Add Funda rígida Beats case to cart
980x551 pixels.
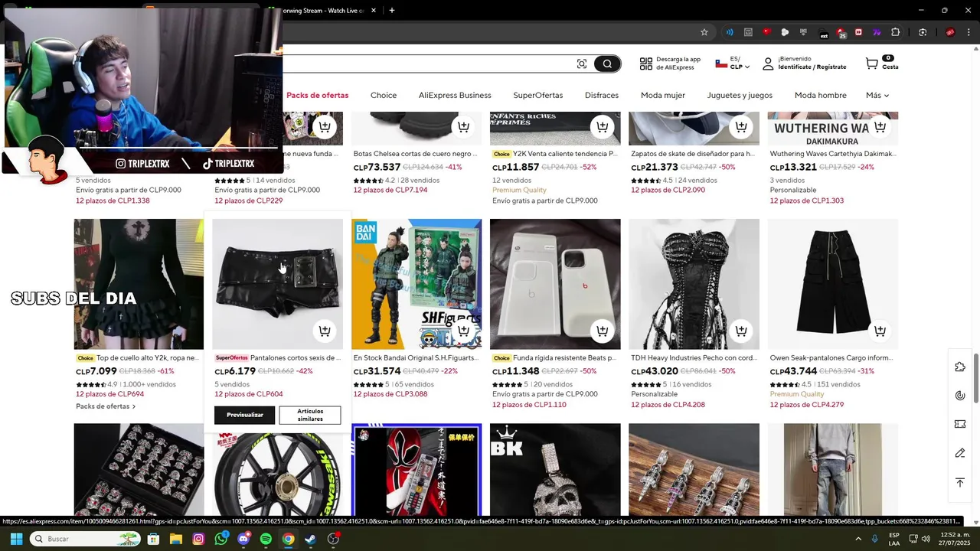[x=603, y=331]
